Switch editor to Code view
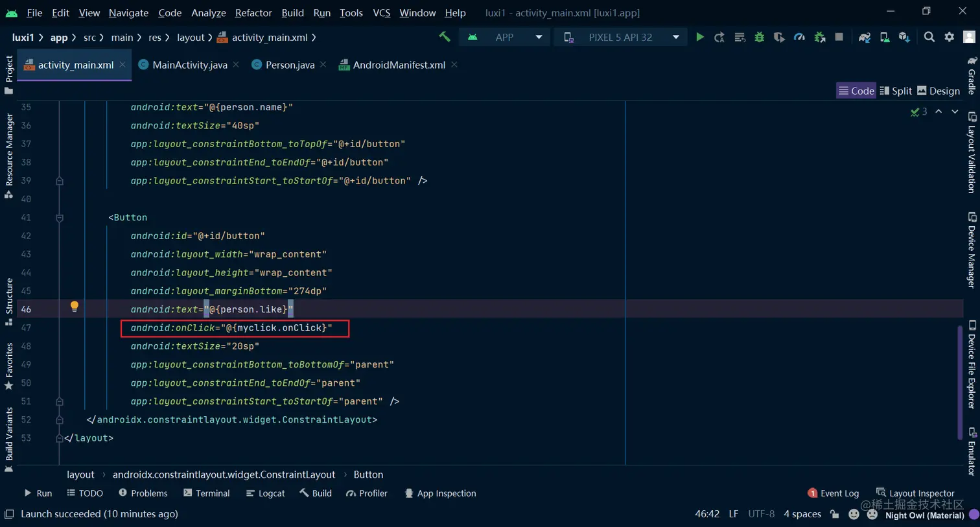 (856, 91)
